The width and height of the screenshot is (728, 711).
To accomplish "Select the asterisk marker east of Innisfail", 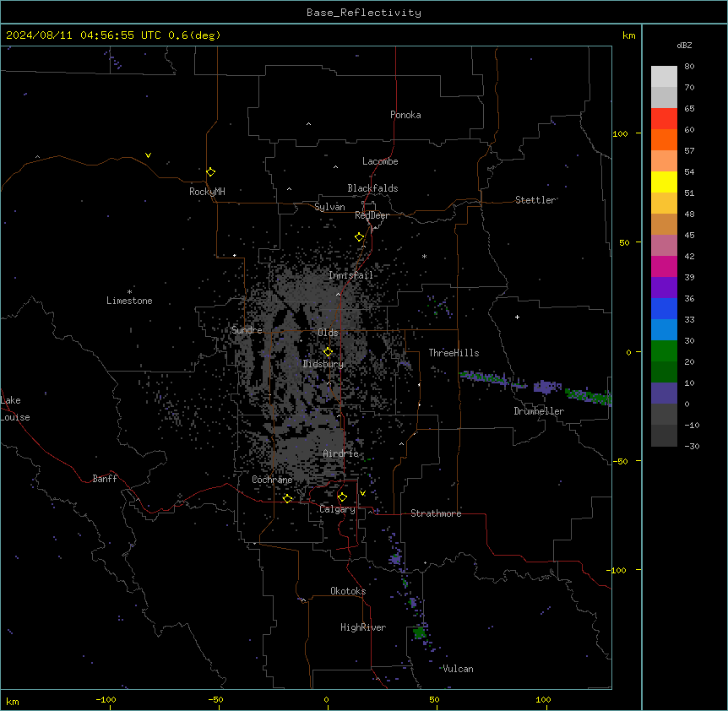I will click(x=424, y=256).
